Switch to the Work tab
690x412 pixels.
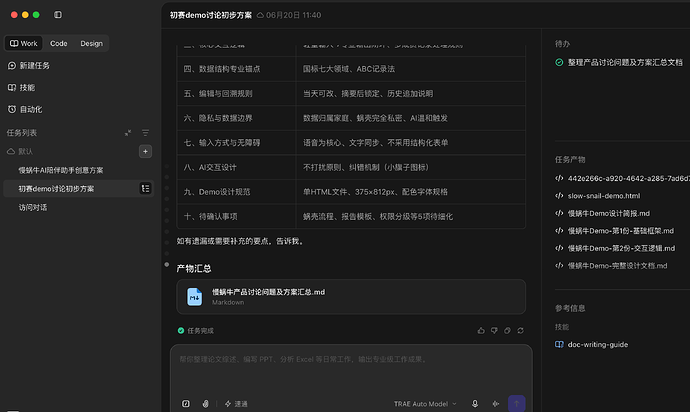click(24, 43)
